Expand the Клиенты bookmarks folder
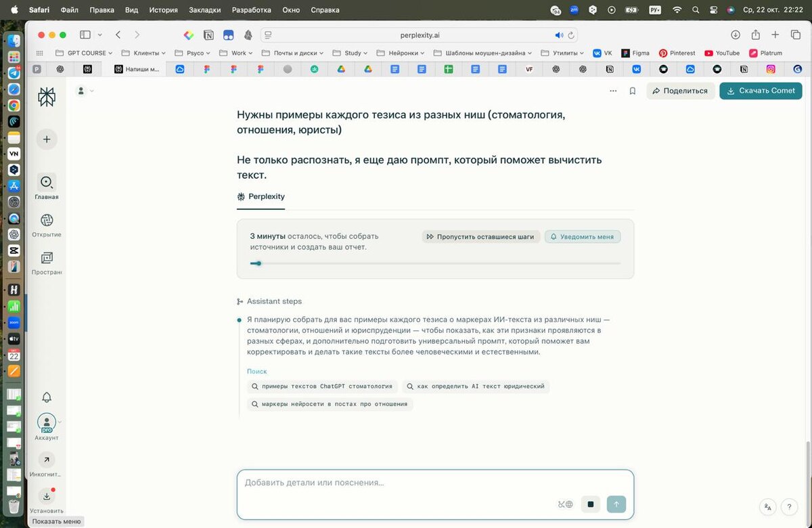 pos(143,53)
